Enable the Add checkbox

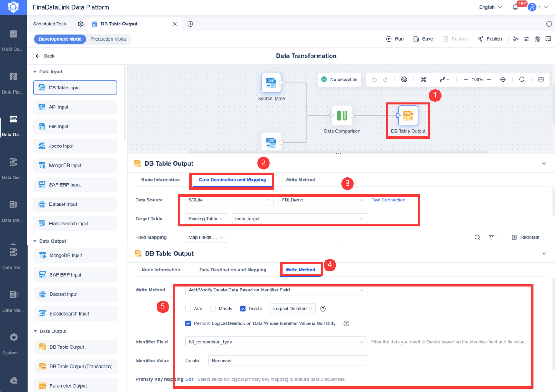[188, 309]
